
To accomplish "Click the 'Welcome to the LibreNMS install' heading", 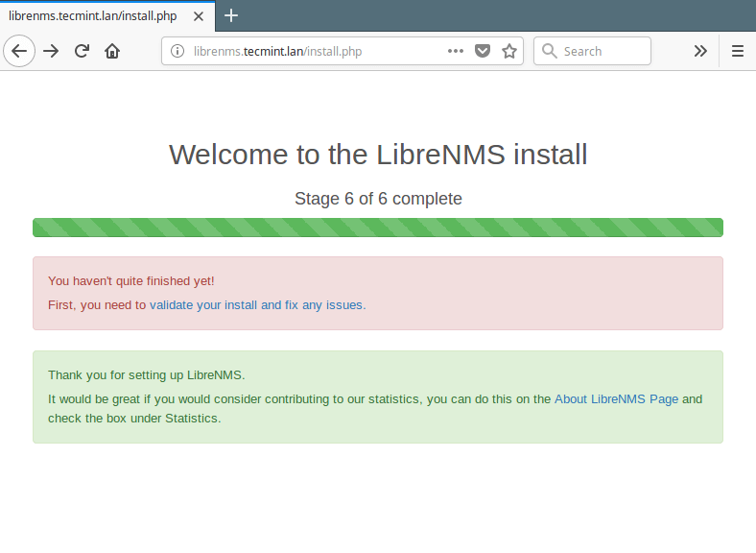I will click(x=378, y=155).
